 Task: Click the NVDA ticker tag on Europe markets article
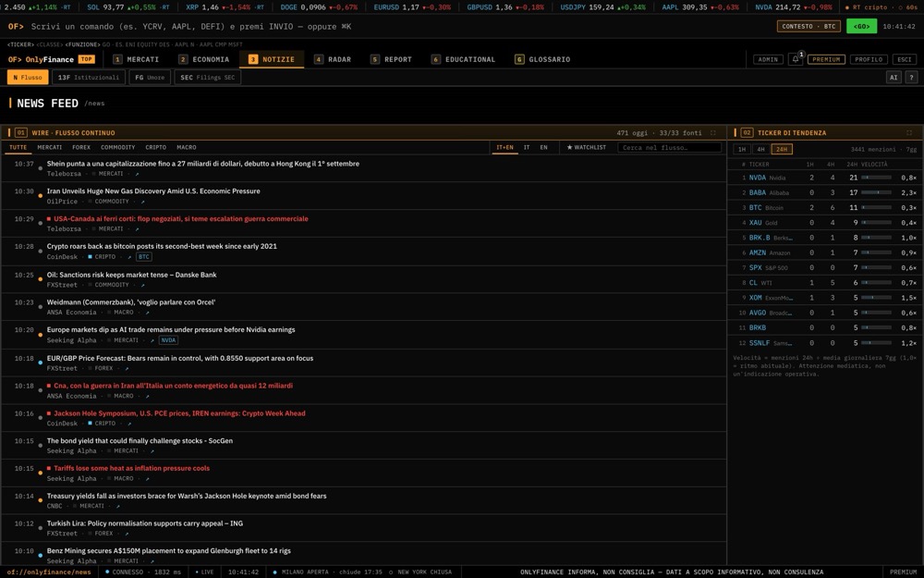pyautogui.click(x=168, y=340)
